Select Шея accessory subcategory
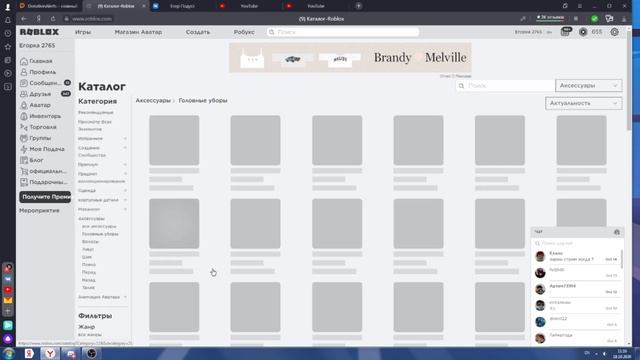Viewport: 640px width, 360px height. tap(87, 257)
